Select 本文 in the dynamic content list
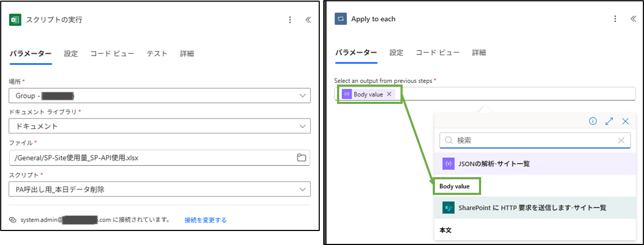The image size is (644, 245). 446,230
